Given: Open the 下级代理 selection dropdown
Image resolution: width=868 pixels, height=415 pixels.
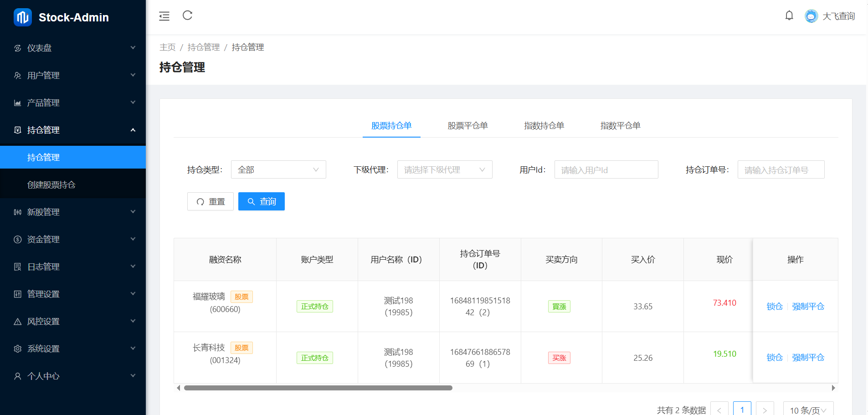Looking at the screenshot, I should 444,170.
